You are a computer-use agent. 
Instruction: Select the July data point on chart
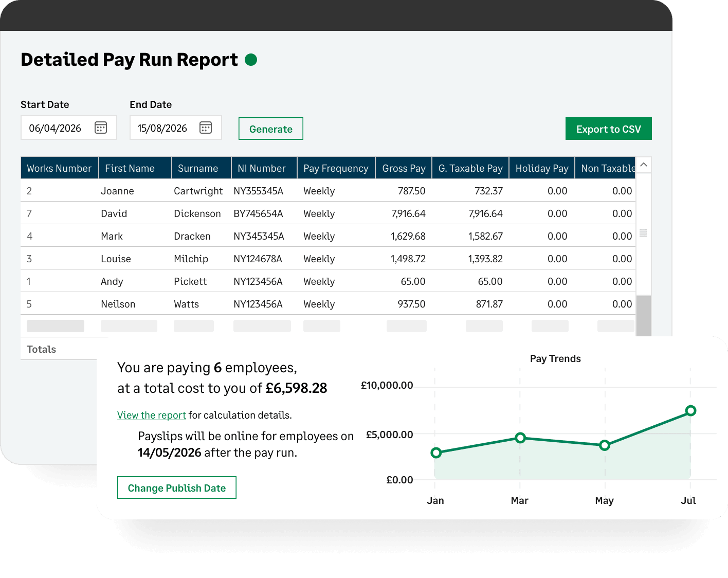pyautogui.click(x=690, y=410)
